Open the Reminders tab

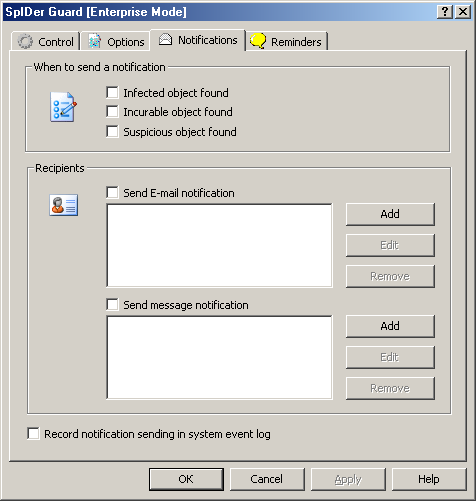click(x=287, y=42)
